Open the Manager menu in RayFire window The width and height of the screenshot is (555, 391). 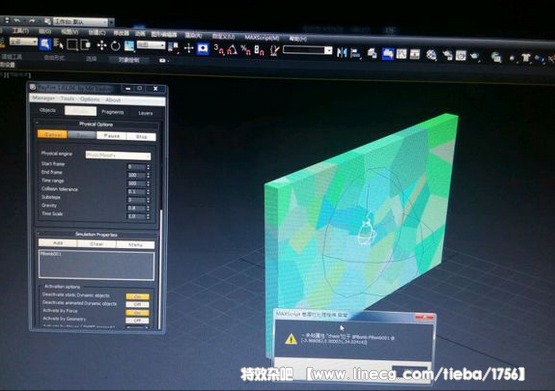click(44, 98)
